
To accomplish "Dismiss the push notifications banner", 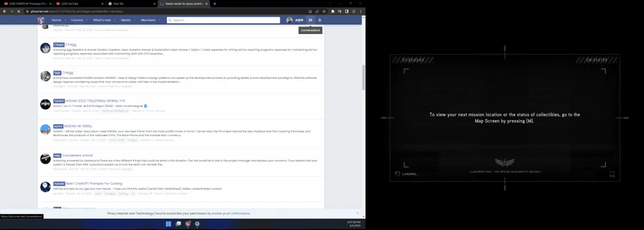I will click(358, 213).
